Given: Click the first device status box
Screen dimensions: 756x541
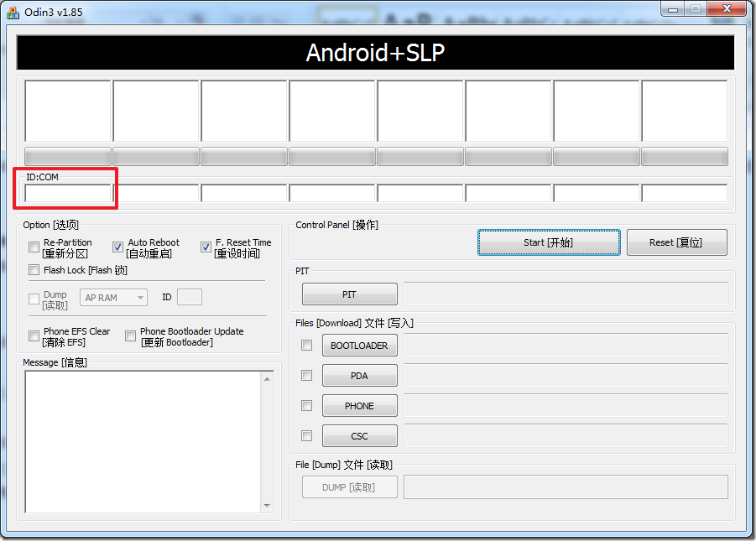Looking at the screenshot, I should (68, 111).
